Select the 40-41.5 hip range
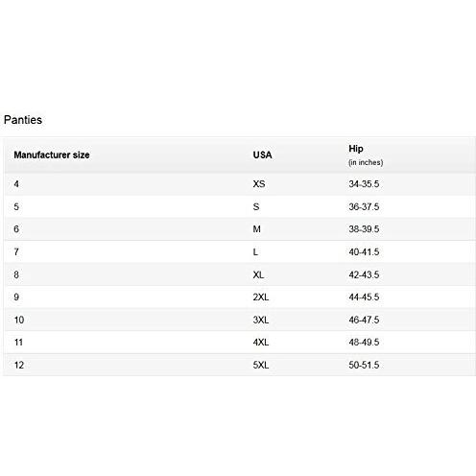This screenshot has width=476, height=476. click(364, 252)
